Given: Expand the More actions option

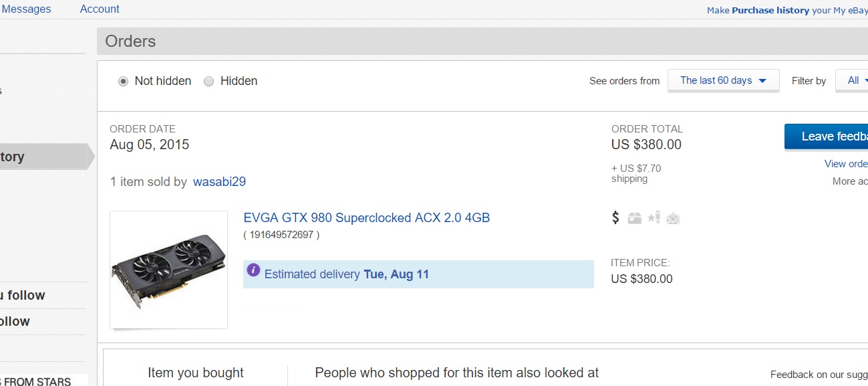Looking at the screenshot, I should tap(850, 181).
